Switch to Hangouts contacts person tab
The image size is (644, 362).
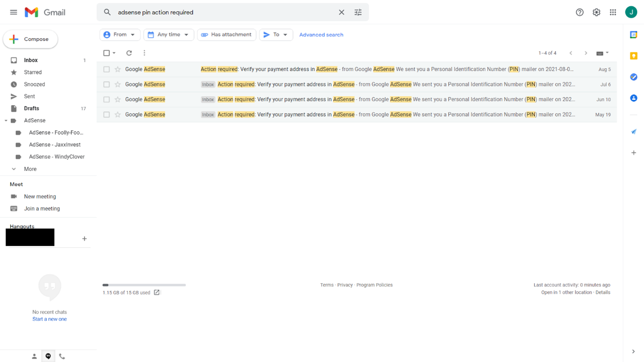pos(34,356)
